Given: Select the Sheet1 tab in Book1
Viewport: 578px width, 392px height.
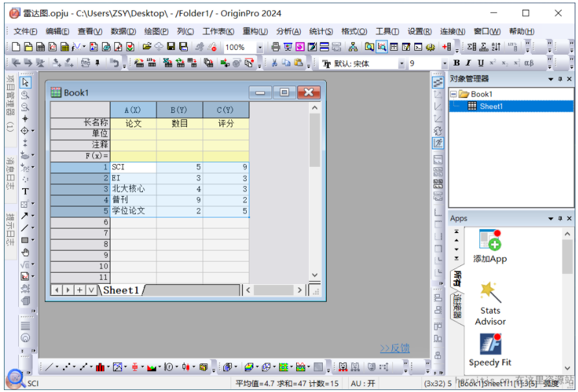Looking at the screenshot, I should (x=121, y=290).
